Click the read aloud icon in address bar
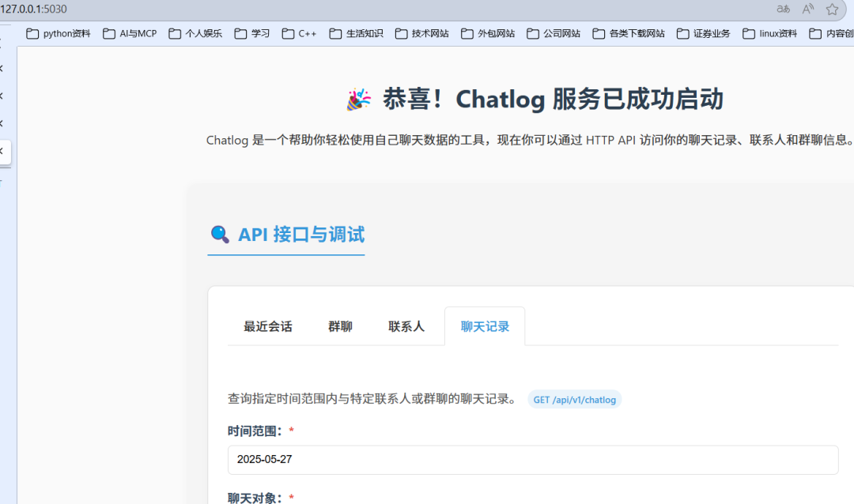Screen dimensions: 854x504 [808, 9]
